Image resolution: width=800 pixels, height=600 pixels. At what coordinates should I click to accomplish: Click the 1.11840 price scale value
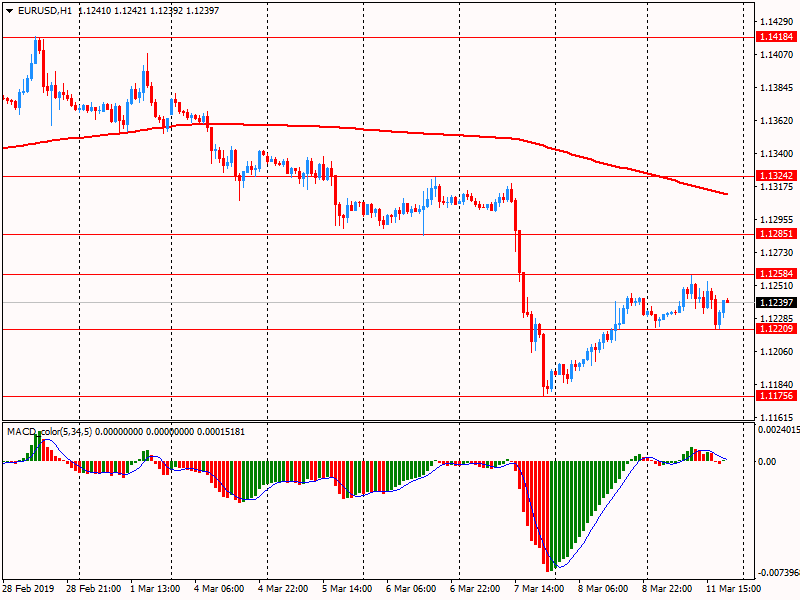[x=777, y=385]
